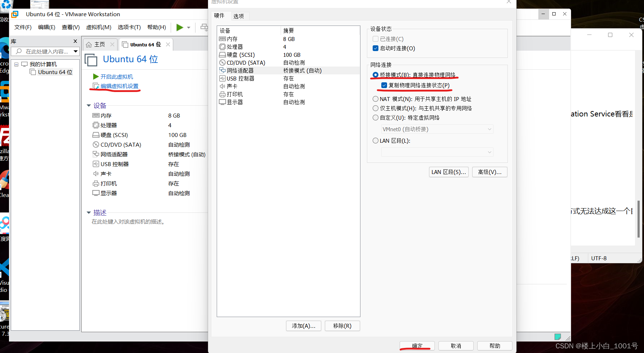Viewport: 644px width, 353px height.
Task: Open the 帮助(H) menu
Action: pyautogui.click(x=157, y=27)
